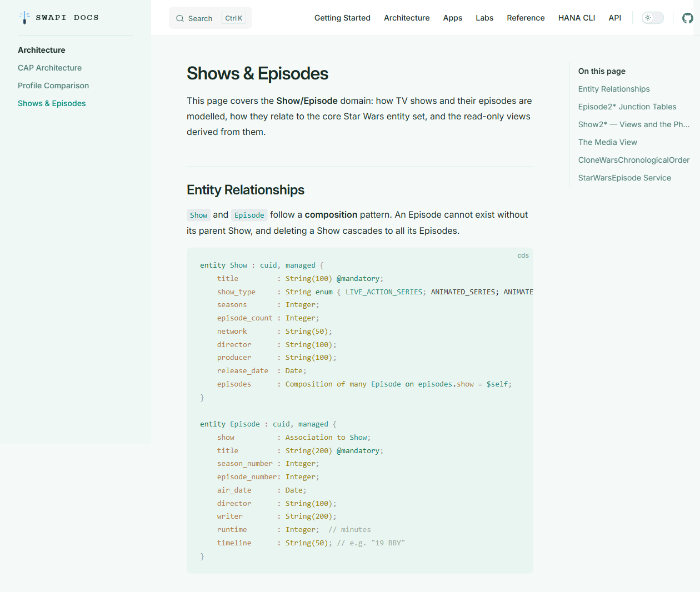700x592 pixels.
Task: Navigate to The Media View section
Action: (607, 142)
